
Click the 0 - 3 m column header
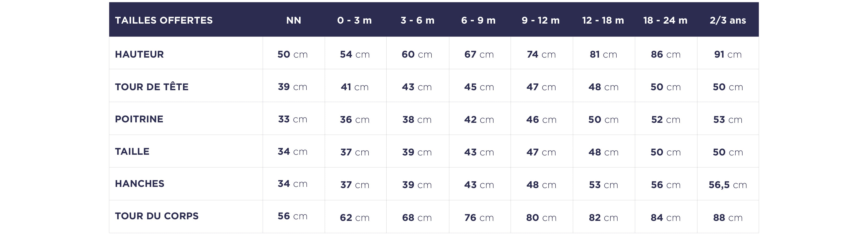(x=354, y=20)
